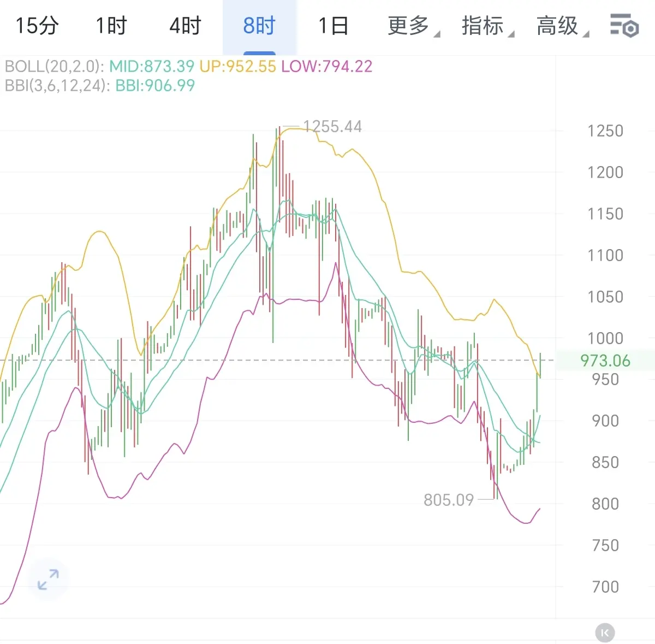The image size is (655, 644).
Task: Open the 更多 timeframe dropdown
Action: click(x=413, y=26)
